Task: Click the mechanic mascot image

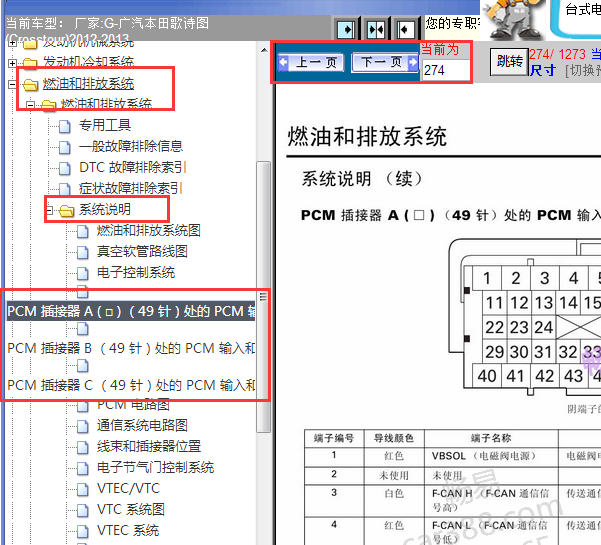Action: point(514,20)
